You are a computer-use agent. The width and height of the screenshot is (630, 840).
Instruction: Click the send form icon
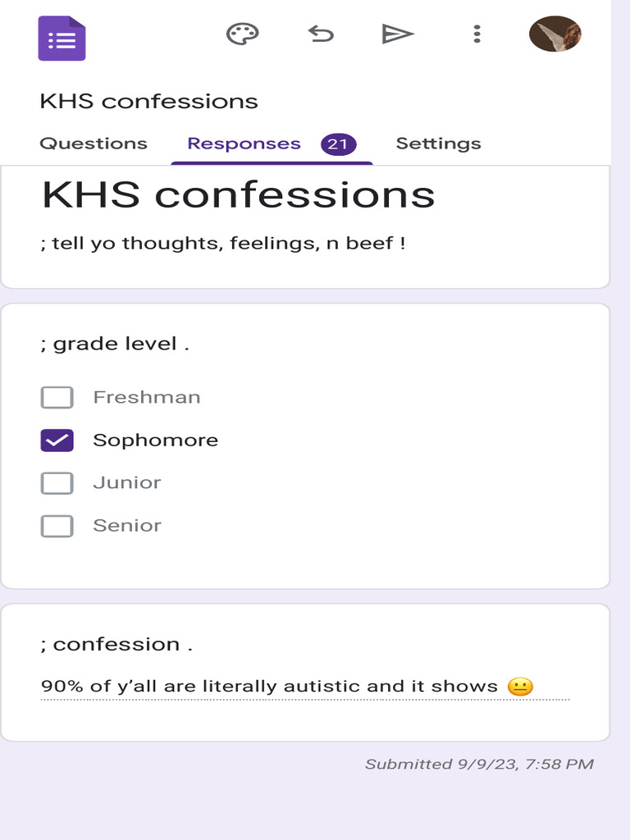(x=398, y=34)
